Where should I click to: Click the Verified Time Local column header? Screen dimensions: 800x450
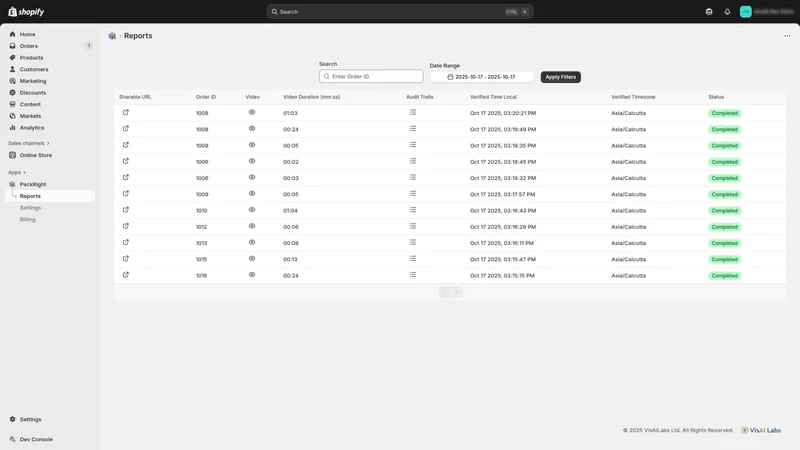point(493,97)
